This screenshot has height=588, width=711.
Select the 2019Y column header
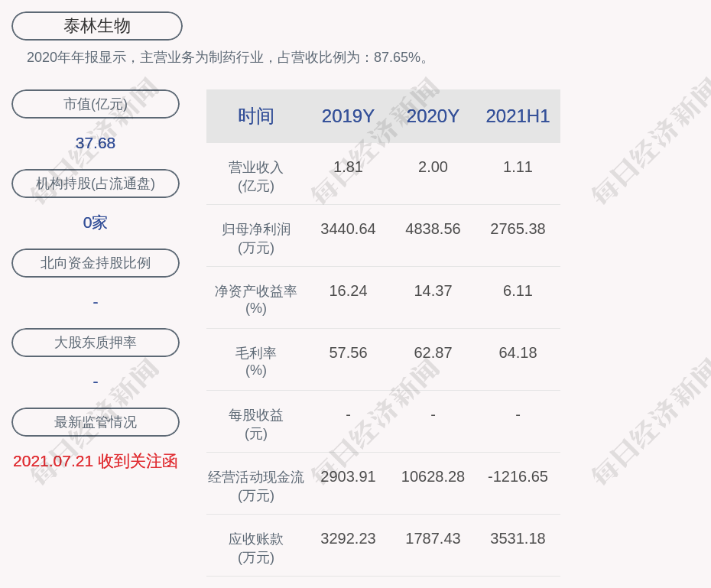pyautogui.click(x=348, y=116)
